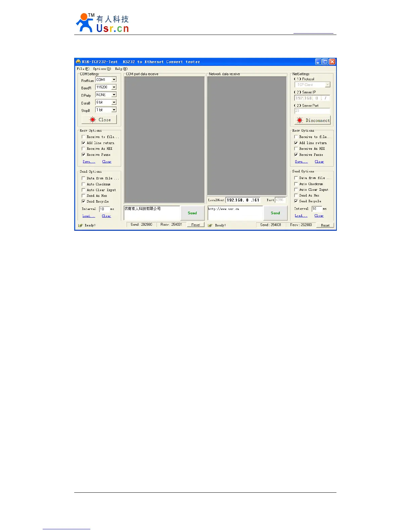The image size is (411, 532).
Task: Click the Disconnect network button
Action: tap(313, 120)
